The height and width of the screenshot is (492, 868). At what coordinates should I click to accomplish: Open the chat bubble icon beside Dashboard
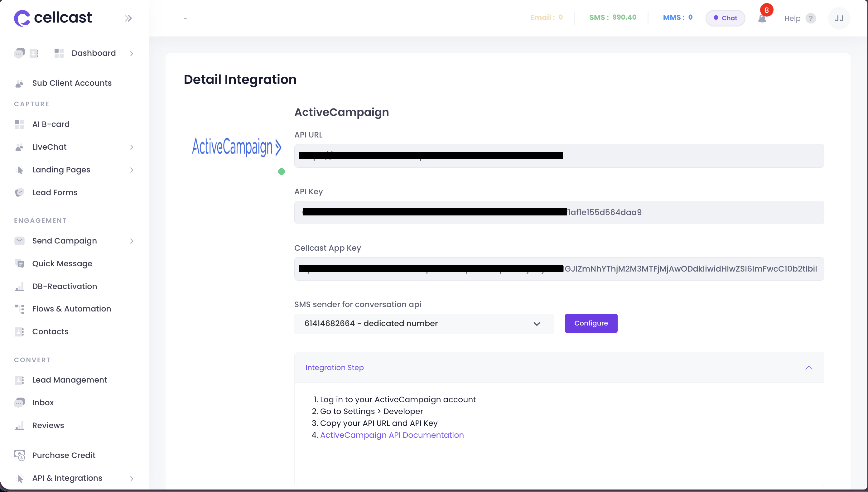[19, 53]
